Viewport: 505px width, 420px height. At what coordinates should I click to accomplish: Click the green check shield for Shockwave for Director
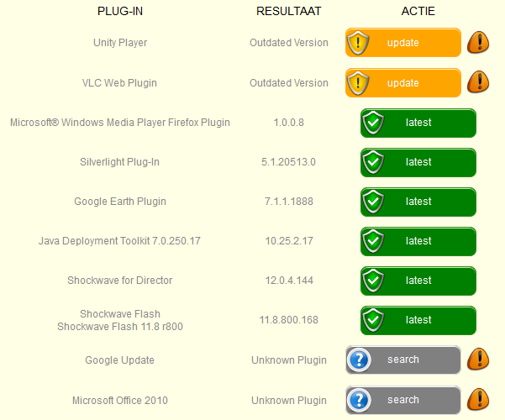(373, 281)
